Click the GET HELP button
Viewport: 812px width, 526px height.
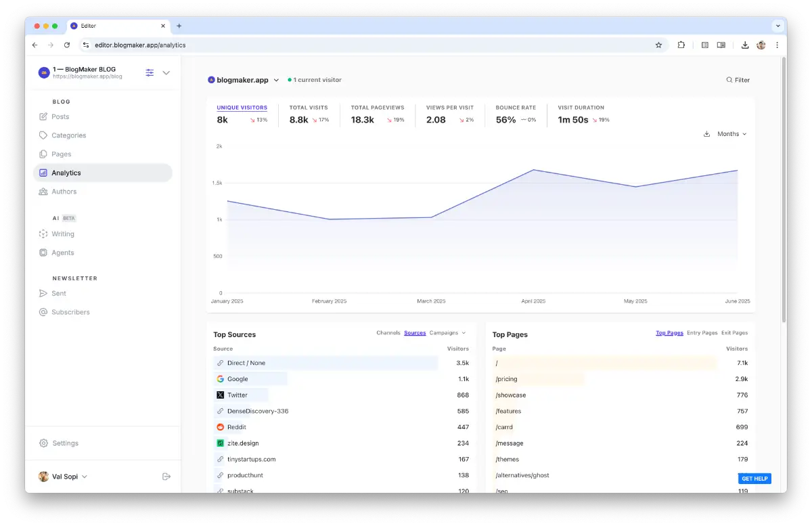(x=754, y=479)
